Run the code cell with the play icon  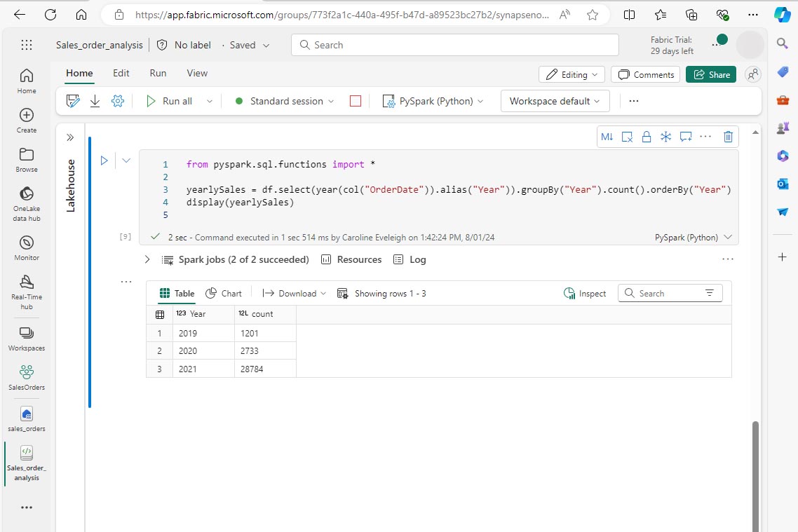104,161
